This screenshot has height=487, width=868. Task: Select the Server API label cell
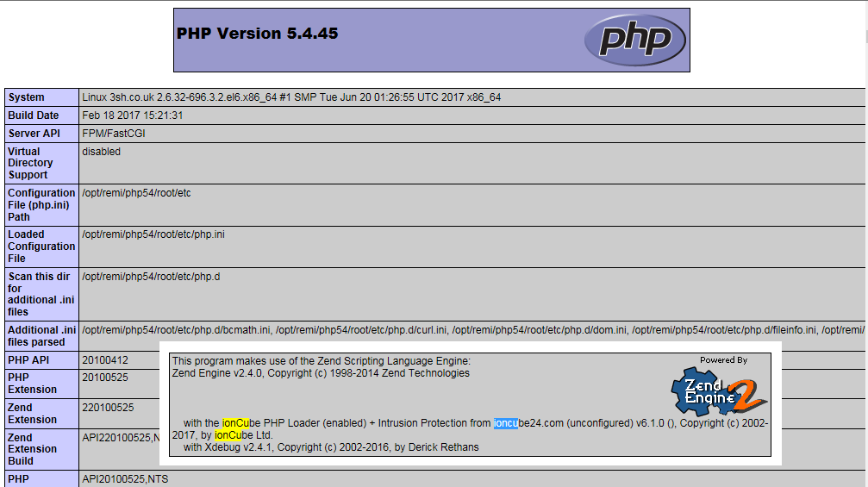[42, 134]
